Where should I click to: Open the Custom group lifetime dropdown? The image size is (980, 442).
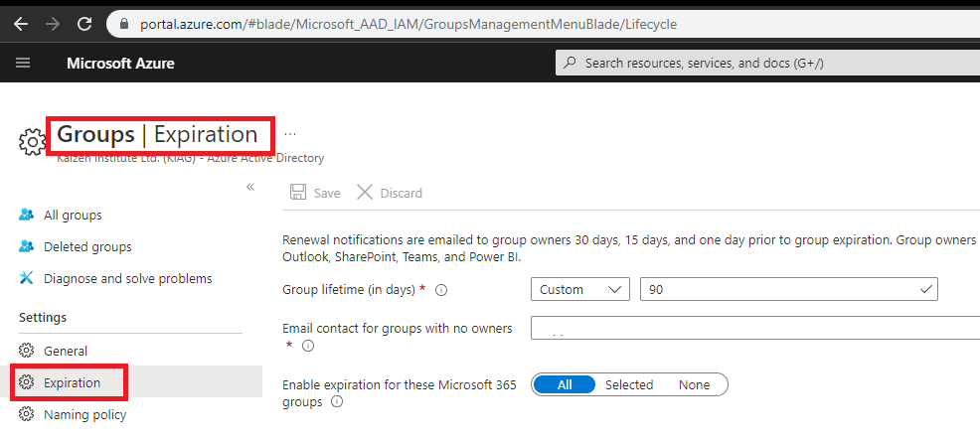pyautogui.click(x=580, y=289)
